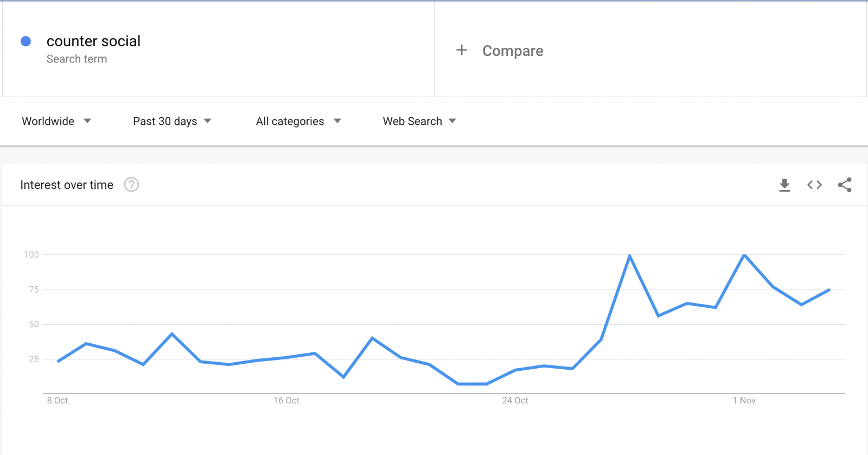Click the 16 Oct axis label
This screenshot has height=455, width=868.
pyautogui.click(x=286, y=401)
